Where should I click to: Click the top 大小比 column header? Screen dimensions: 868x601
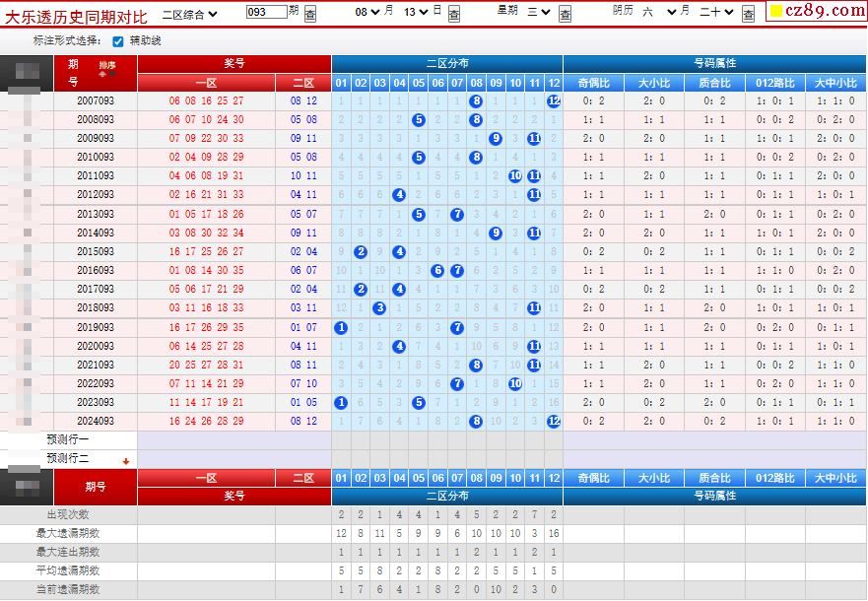coord(654,83)
